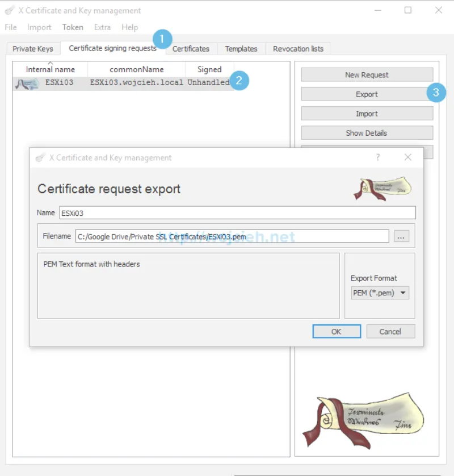Open the Help menu
454x476 pixels.
(129, 27)
